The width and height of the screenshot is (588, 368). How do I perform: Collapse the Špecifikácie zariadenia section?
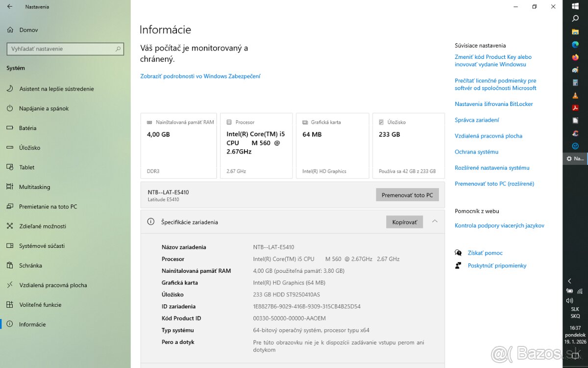(435, 222)
